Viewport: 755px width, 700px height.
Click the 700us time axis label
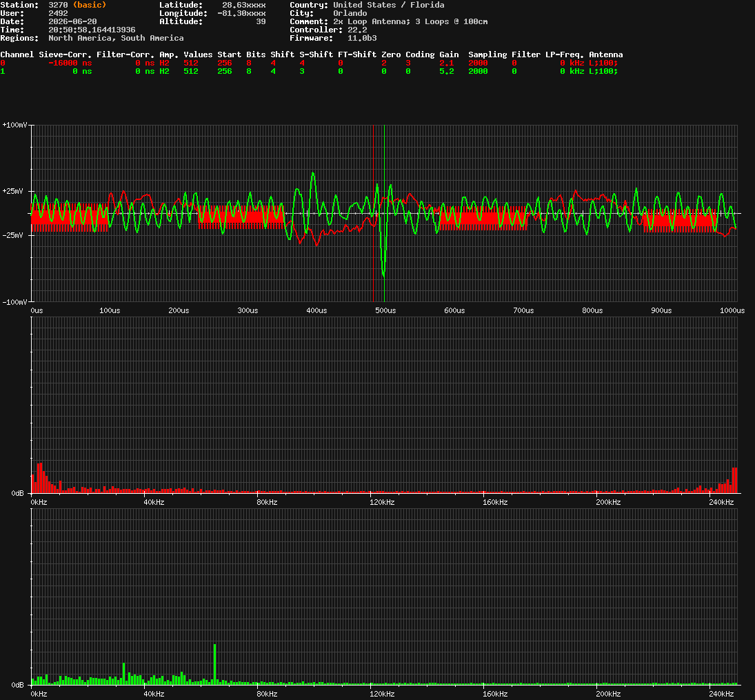pyautogui.click(x=523, y=311)
